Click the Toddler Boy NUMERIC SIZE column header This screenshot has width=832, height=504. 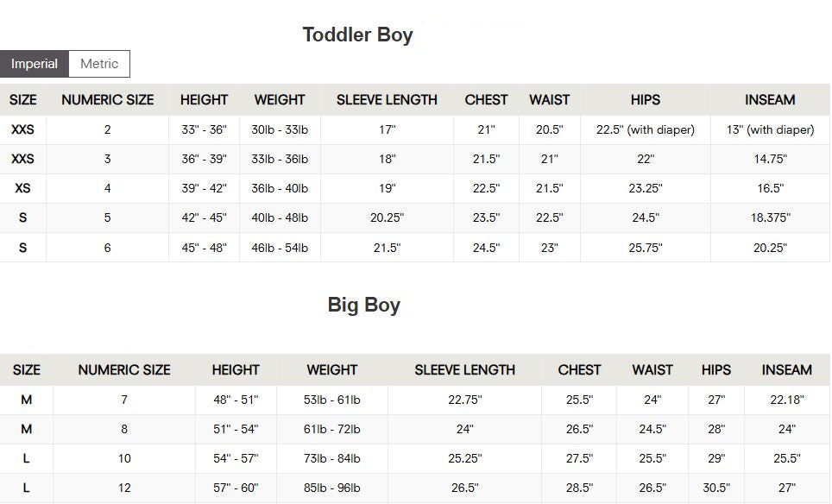108,100
